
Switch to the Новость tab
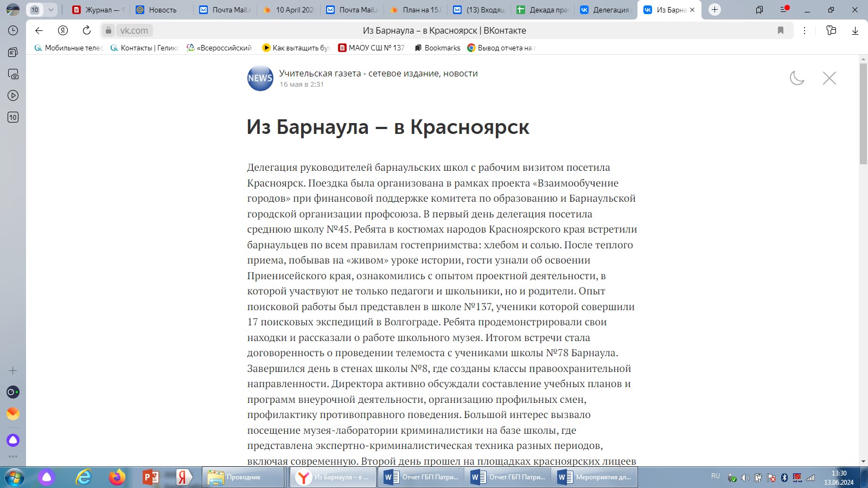(x=161, y=10)
